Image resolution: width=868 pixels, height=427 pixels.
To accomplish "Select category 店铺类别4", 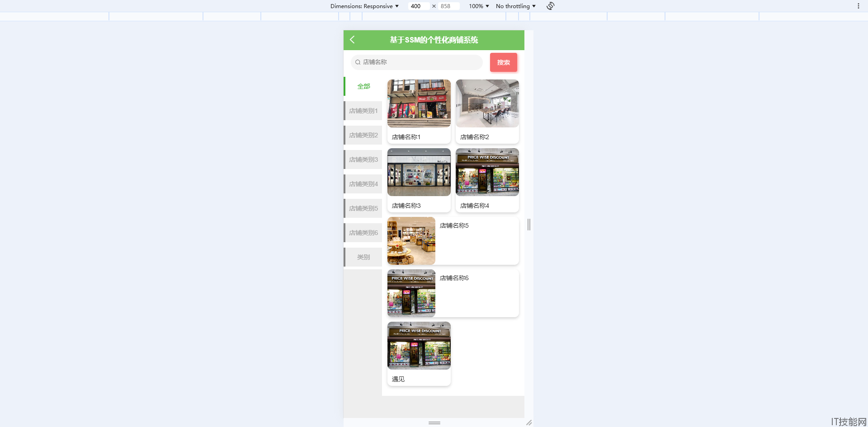I will coord(363,184).
